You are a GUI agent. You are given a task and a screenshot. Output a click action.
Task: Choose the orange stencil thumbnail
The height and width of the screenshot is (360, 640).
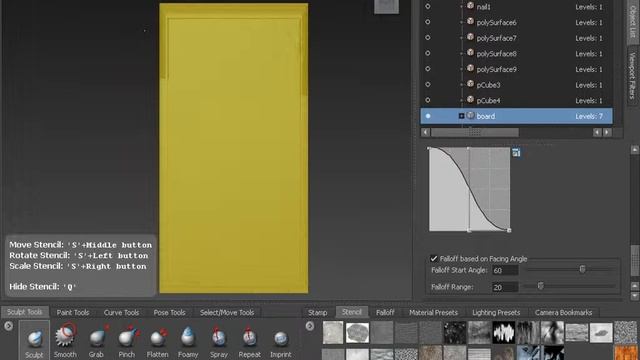coord(626,353)
